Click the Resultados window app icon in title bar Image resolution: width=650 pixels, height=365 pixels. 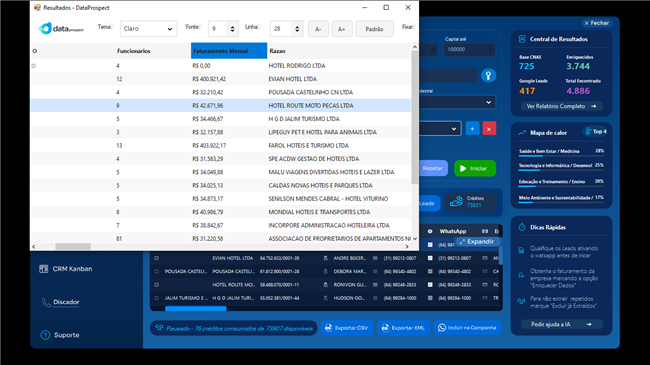click(37, 7)
